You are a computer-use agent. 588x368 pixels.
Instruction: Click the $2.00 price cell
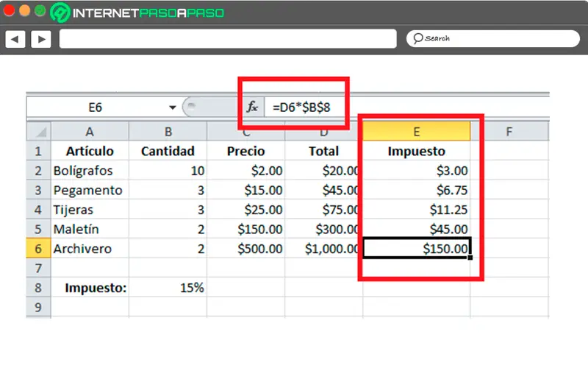pyautogui.click(x=246, y=171)
